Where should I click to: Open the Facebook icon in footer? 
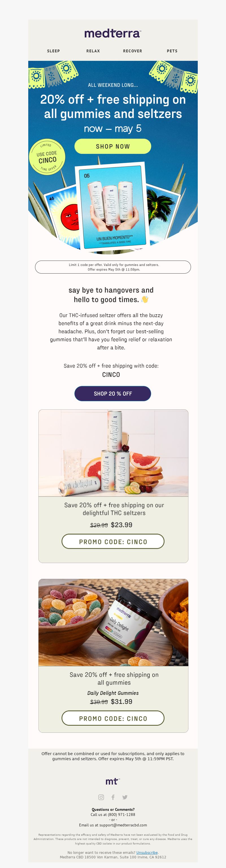tap(113, 797)
